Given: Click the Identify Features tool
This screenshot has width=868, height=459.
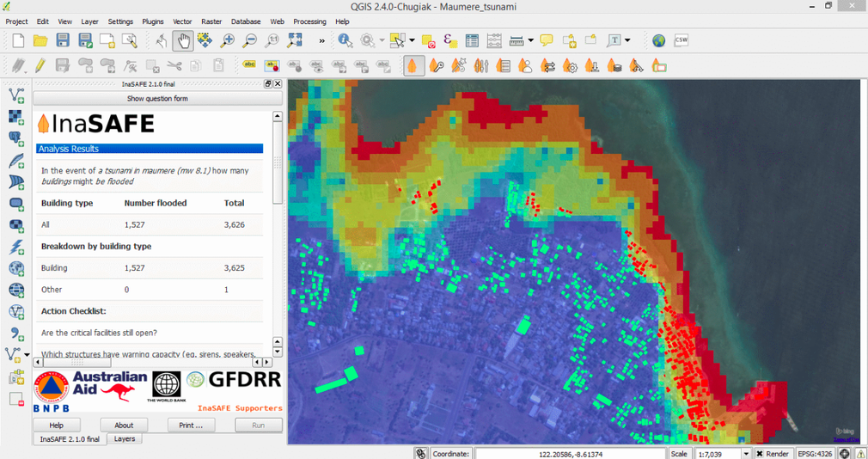Looking at the screenshot, I should click(x=345, y=40).
